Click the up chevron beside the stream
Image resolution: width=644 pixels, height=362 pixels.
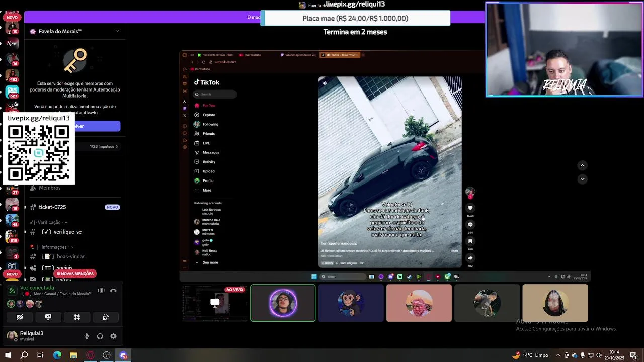(582, 165)
